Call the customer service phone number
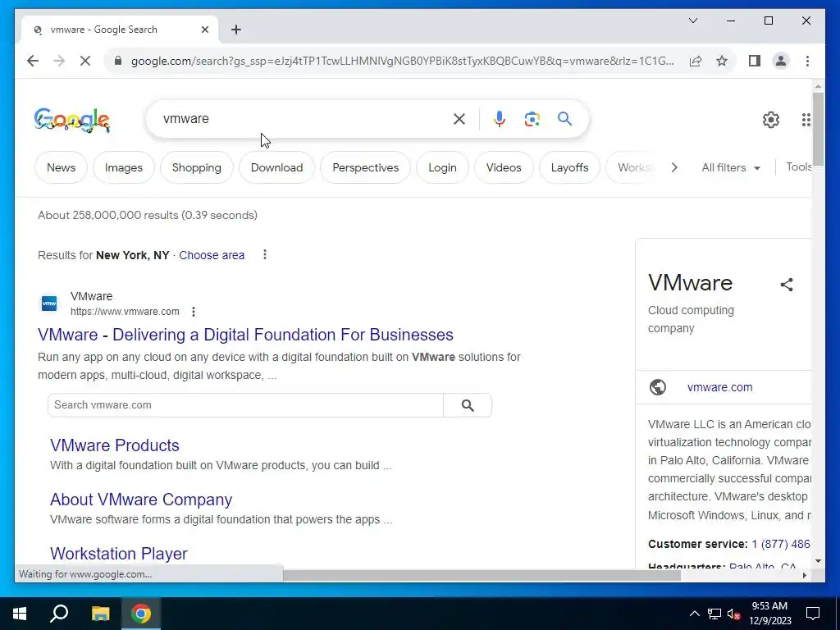 pyautogui.click(x=781, y=545)
